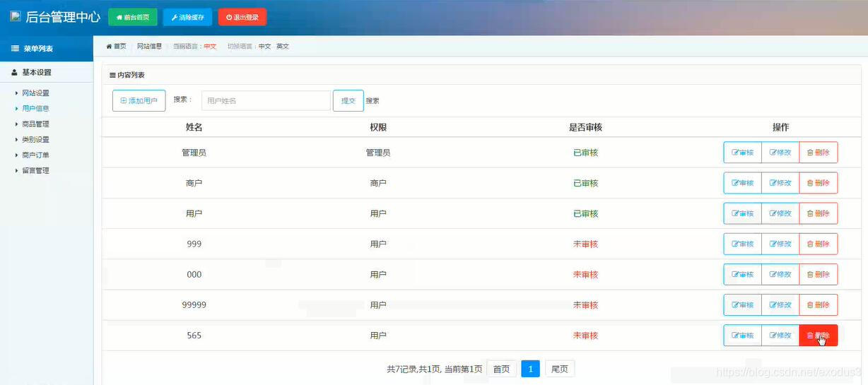Click 修改 for user 000
Image resolution: width=868 pixels, height=385 pixels.
click(x=780, y=274)
